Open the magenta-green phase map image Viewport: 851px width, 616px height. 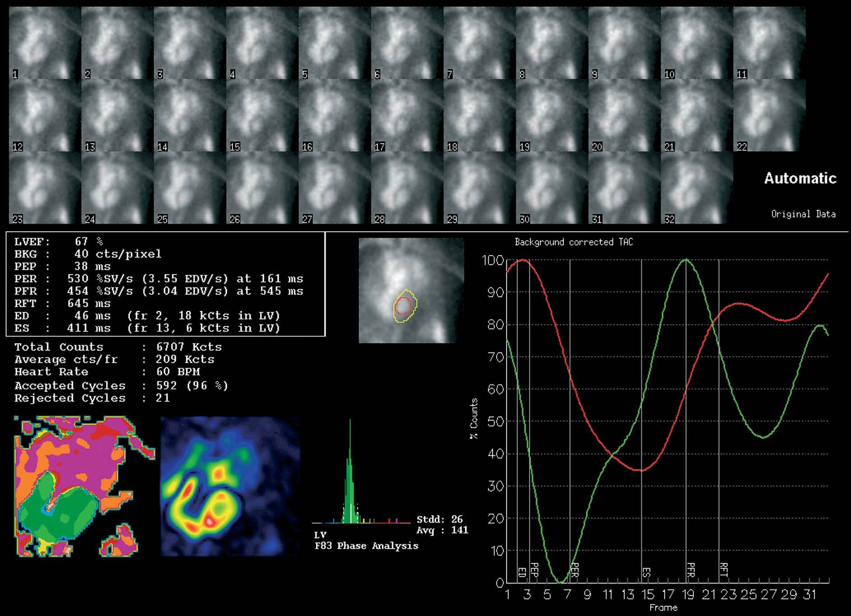tap(84, 486)
